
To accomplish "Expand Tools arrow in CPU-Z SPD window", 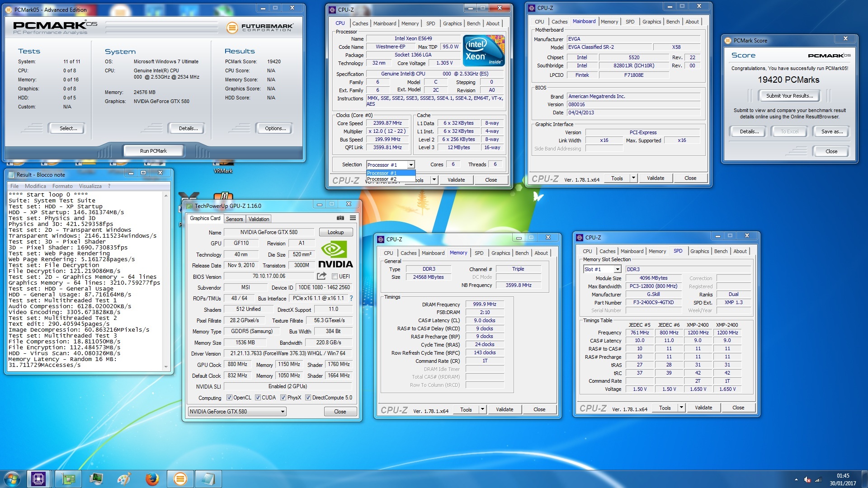I will tap(681, 408).
